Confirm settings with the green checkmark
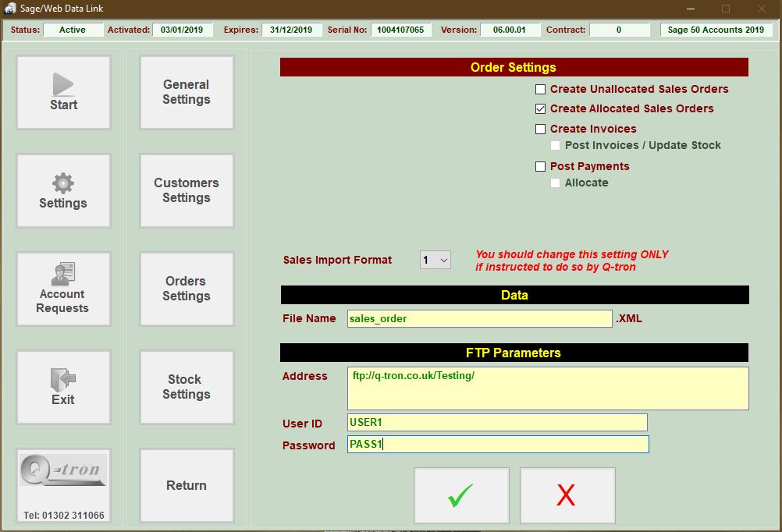 (x=461, y=495)
